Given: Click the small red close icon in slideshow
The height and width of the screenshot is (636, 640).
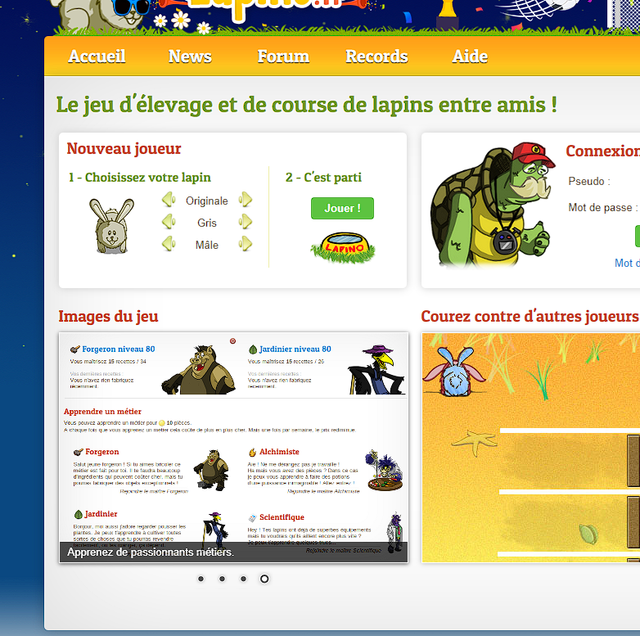Looking at the screenshot, I should click(233, 341).
